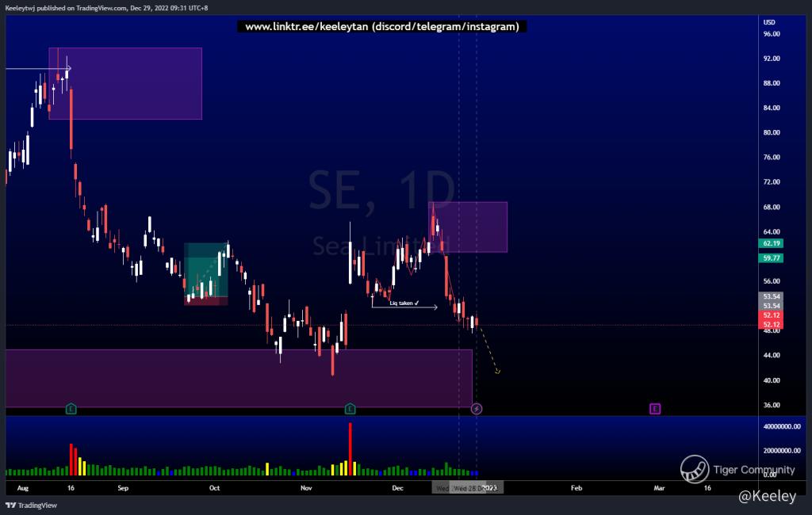Screen dimensions: 812x515
Task: Click the 96.00 price axis label
Action: tap(771, 33)
